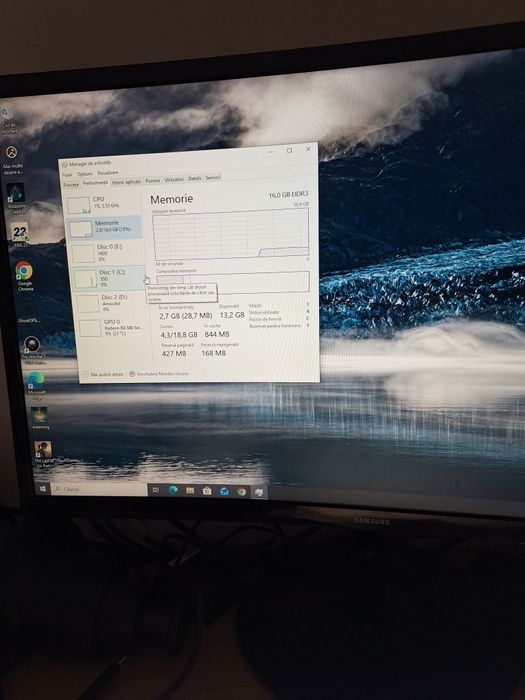This screenshot has height=700, width=525.
Task: Switch to the Istoric aplicații tab
Action: [x=126, y=182]
